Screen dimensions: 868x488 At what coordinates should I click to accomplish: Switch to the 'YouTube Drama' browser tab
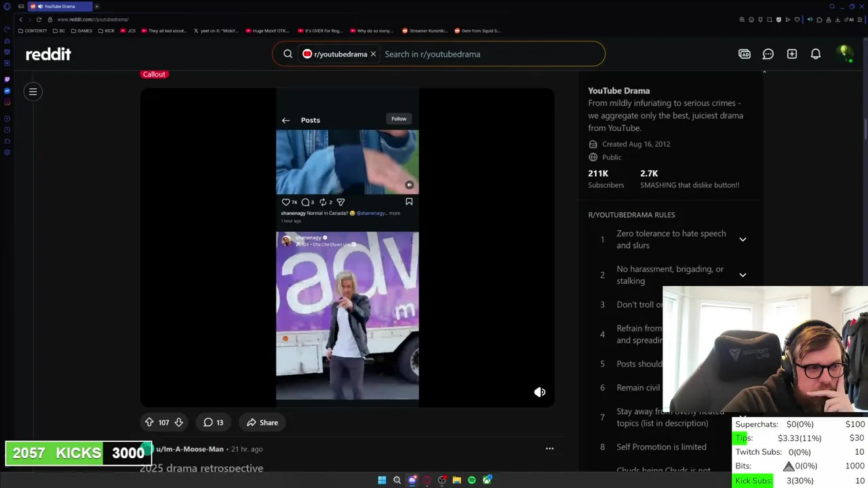tap(60, 6)
